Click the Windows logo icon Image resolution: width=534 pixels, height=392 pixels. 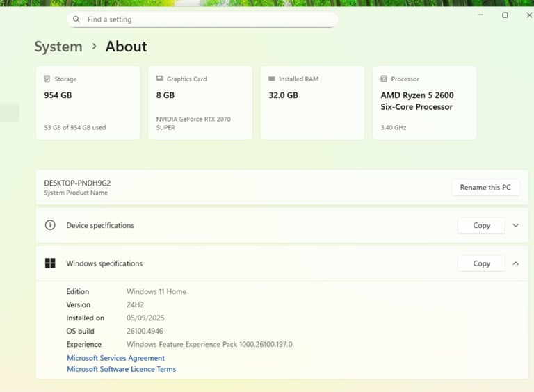pyautogui.click(x=50, y=263)
